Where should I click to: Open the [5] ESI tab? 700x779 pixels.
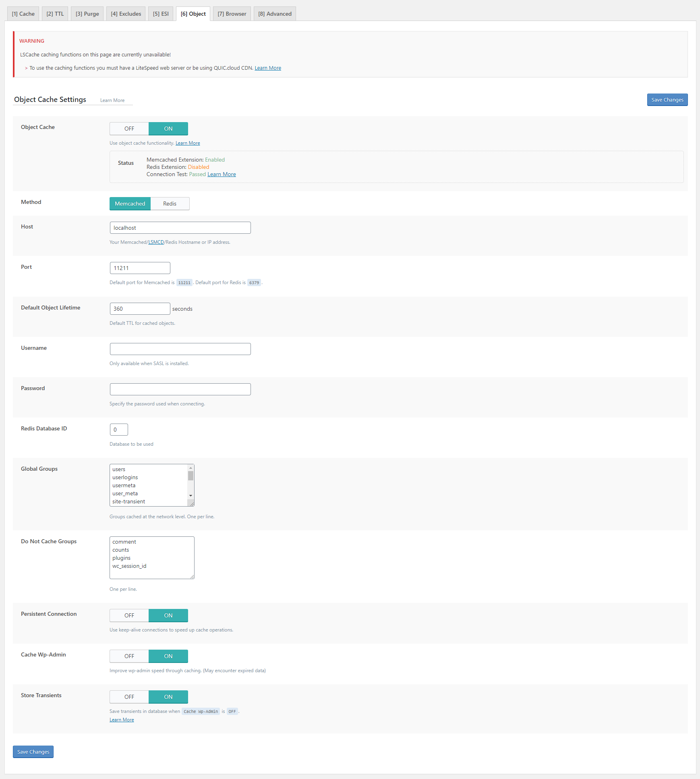pos(161,14)
